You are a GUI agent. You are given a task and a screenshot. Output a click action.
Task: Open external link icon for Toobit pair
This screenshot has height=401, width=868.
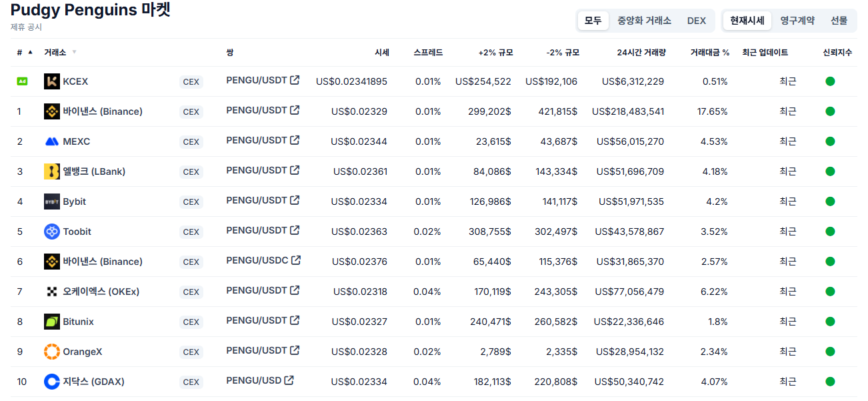pyautogui.click(x=295, y=230)
